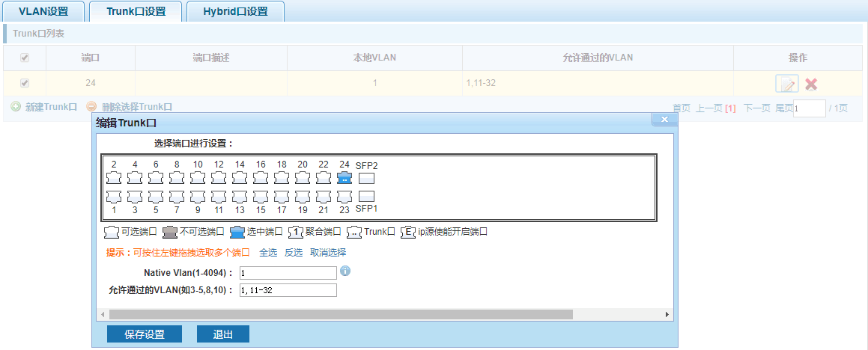Select port 6 in the port diagram

[156, 178]
